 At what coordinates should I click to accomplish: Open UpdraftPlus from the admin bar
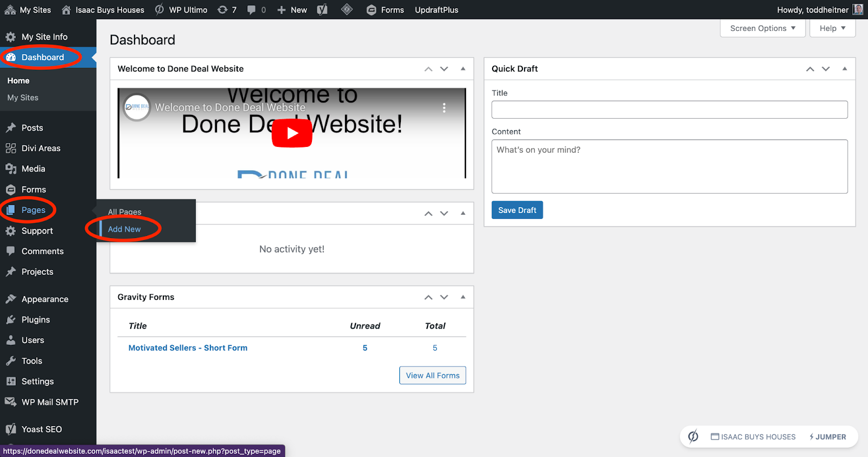pyautogui.click(x=437, y=10)
